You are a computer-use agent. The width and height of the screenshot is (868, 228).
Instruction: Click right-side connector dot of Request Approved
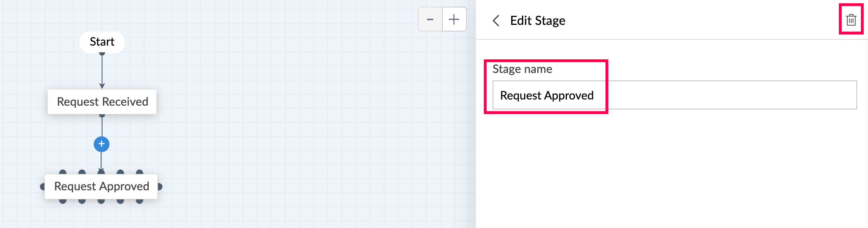160,187
